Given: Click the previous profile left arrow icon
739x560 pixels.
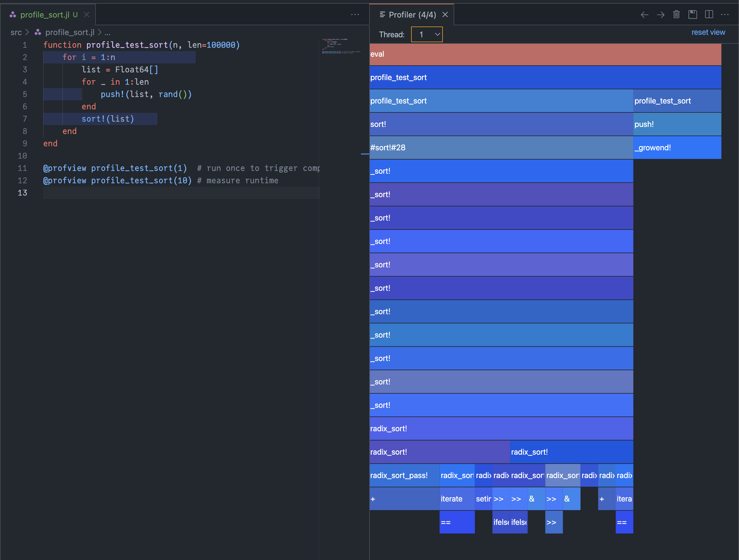Looking at the screenshot, I should point(644,15).
